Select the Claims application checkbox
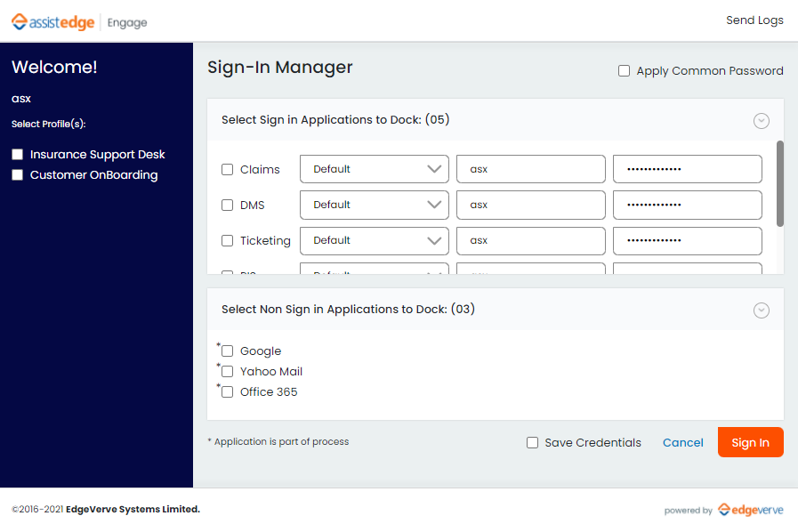Screen dimensions: 798x532 (x=228, y=170)
